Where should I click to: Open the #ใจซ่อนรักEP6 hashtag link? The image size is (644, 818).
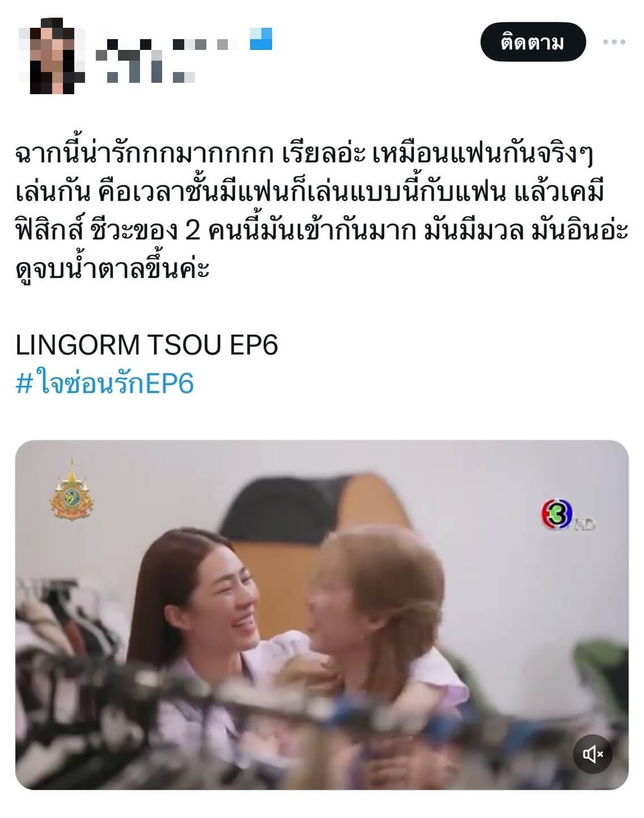click(105, 383)
